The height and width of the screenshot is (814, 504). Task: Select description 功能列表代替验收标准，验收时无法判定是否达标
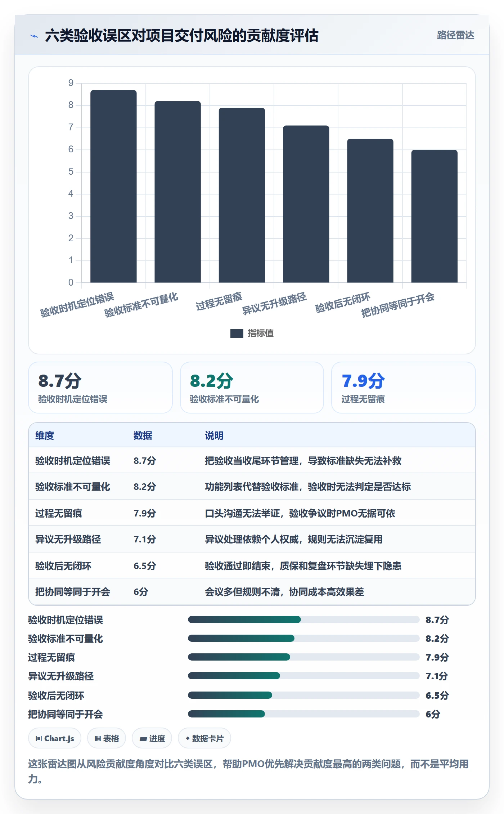click(308, 487)
